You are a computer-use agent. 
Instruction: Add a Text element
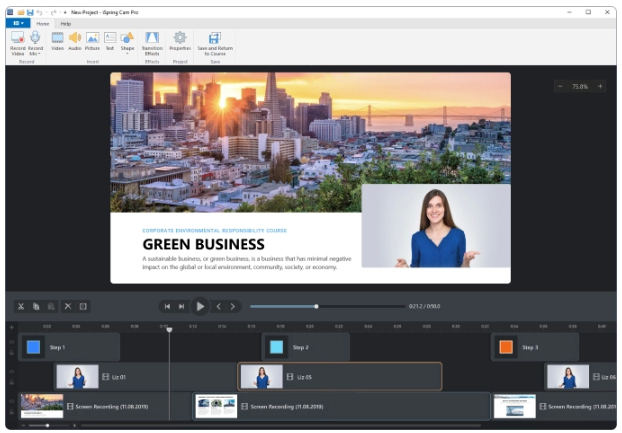click(110, 41)
